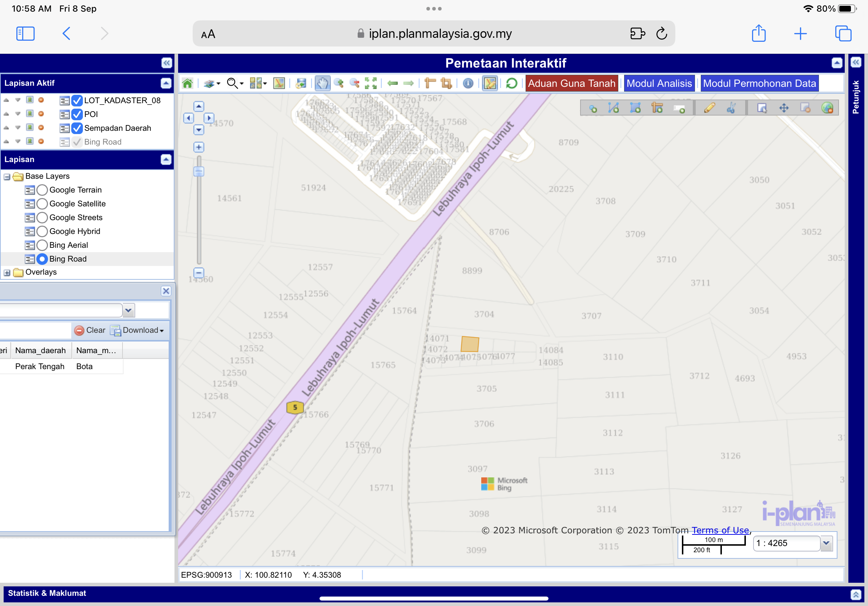This screenshot has height=606, width=868.
Task: Click the blue identify info icon
Action: coord(468,83)
